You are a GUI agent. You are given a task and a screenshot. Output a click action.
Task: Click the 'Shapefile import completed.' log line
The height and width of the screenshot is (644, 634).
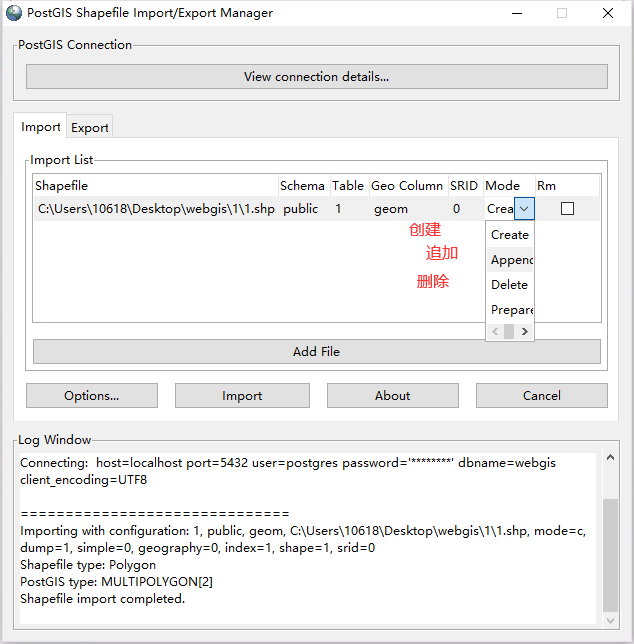point(103,598)
